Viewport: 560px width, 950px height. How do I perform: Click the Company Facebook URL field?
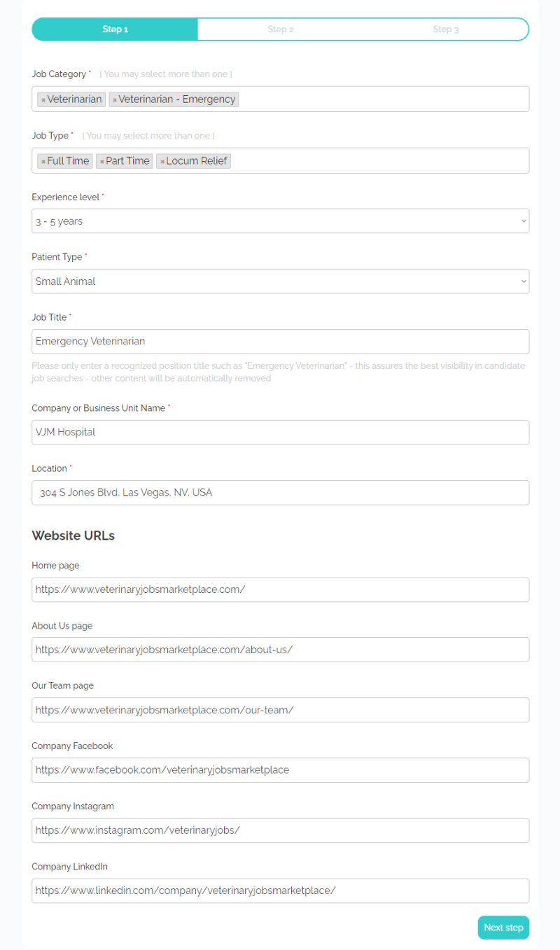pos(280,770)
